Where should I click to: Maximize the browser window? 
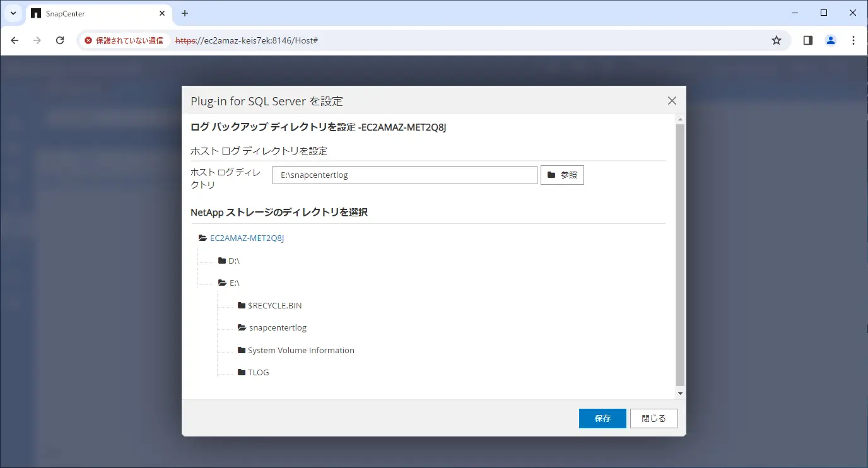(824, 13)
